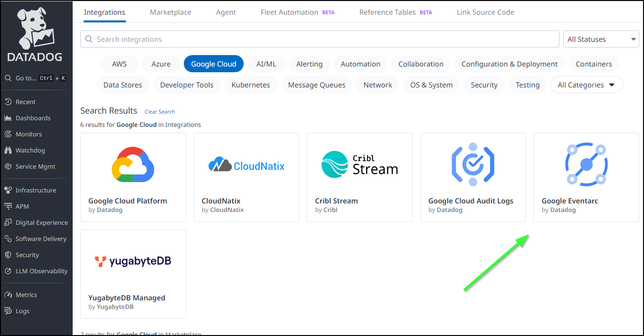Filter by the Testing category
The image size is (644, 336).
pyautogui.click(x=528, y=85)
